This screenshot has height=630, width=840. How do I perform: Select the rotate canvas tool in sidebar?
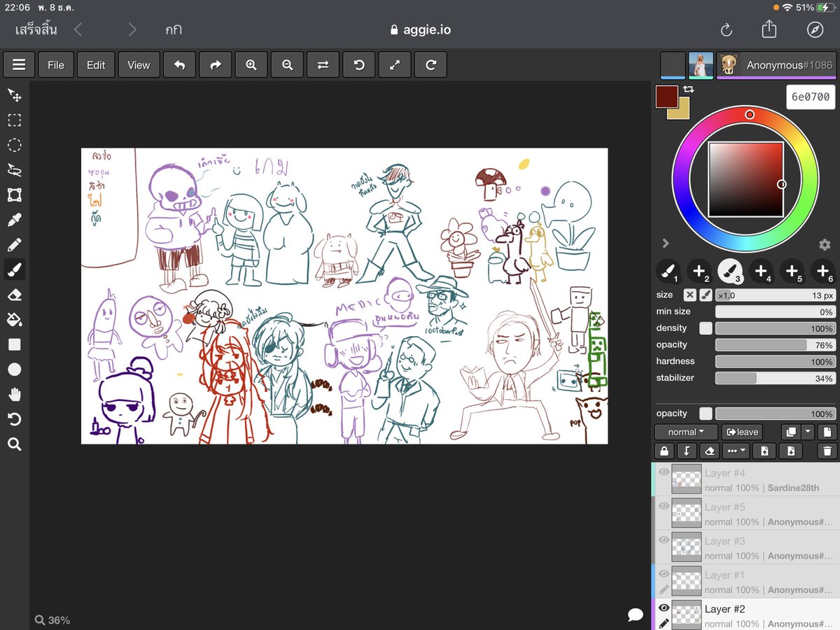(x=14, y=419)
